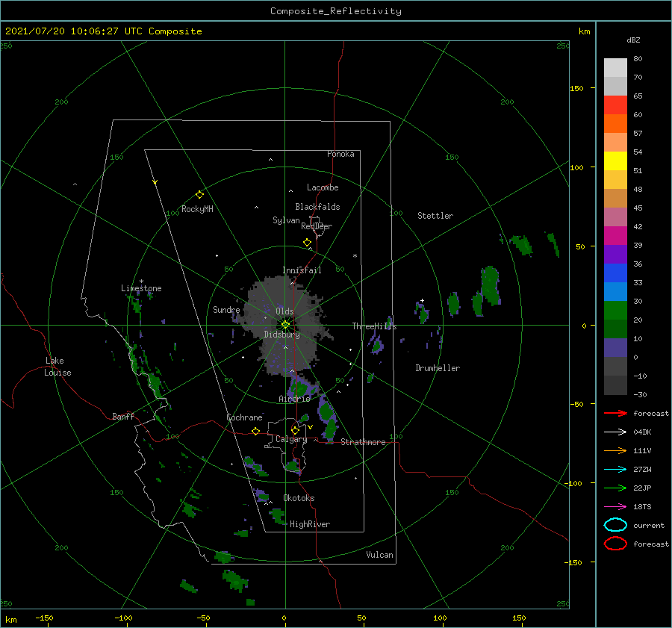Click the Limestone label on the map
Screen dimensions: 672x628
(141, 288)
